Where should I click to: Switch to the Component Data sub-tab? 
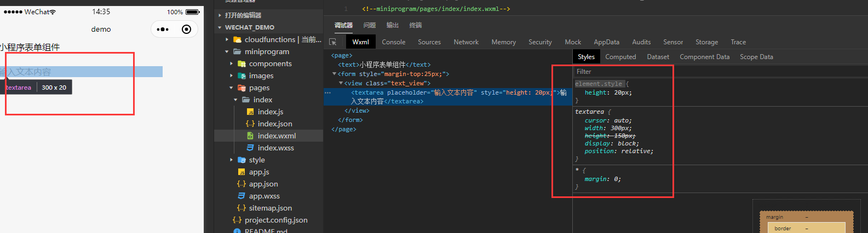pos(704,57)
